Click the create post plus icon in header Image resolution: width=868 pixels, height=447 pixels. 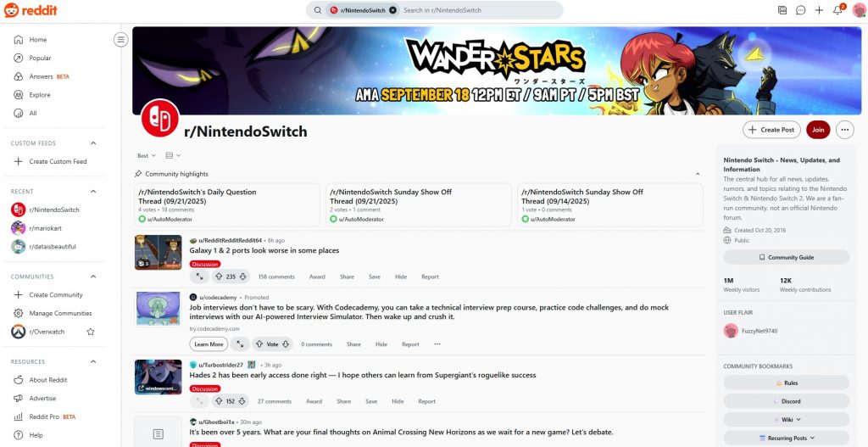[820, 10]
